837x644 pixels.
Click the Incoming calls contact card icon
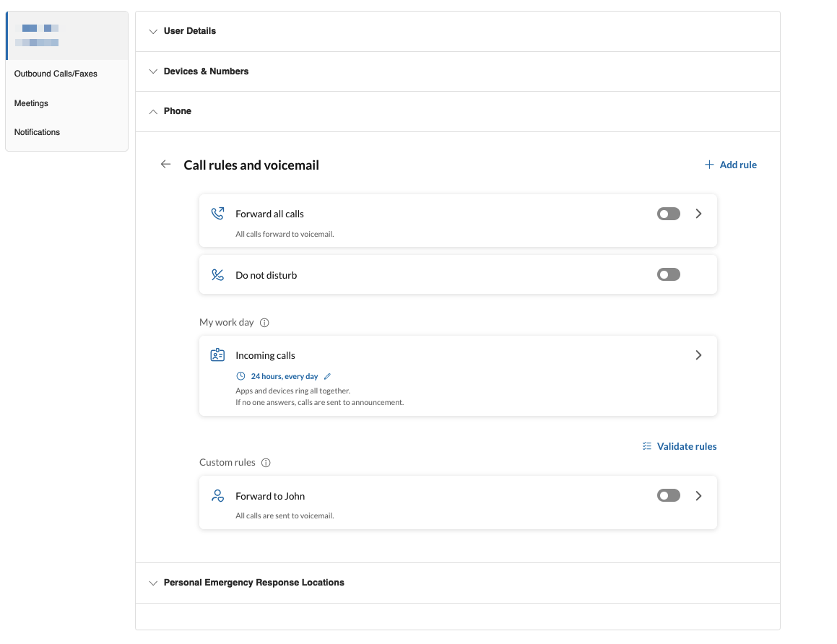[217, 355]
